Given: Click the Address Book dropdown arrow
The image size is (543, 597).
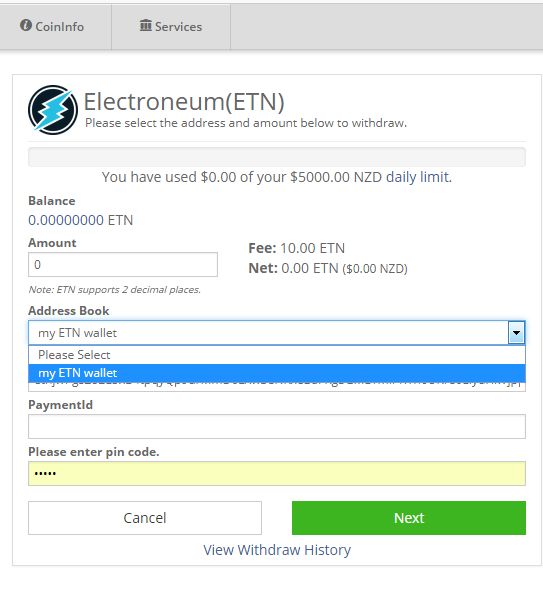Looking at the screenshot, I should (x=516, y=333).
